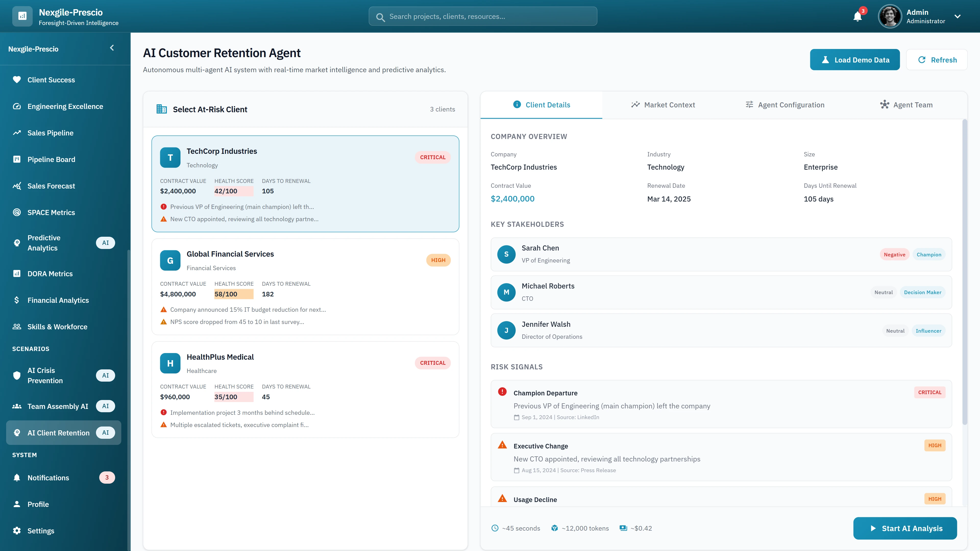This screenshot has height=551, width=980.
Task: Select the Engineering Excellence sidebar icon
Action: pos(17,106)
